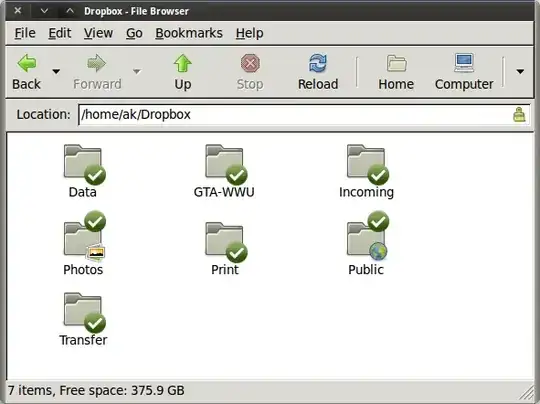The height and width of the screenshot is (404, 540).
Task: Select the Data folder icon
Action: [x=84, y=164]
